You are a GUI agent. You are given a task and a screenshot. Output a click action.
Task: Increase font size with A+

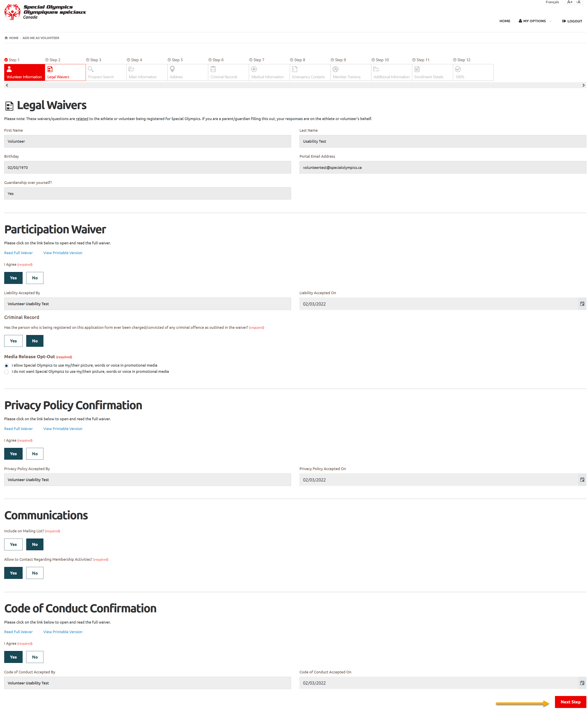coord(570,2)
